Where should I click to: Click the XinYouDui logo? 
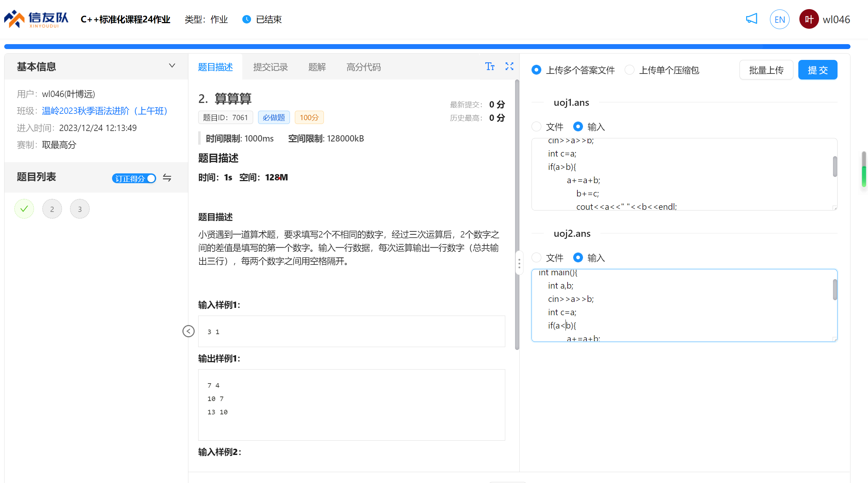[x=36, y=19]
